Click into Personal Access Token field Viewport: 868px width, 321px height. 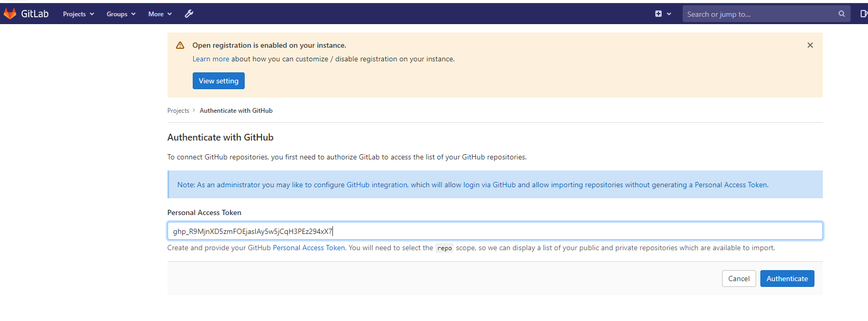495,231
